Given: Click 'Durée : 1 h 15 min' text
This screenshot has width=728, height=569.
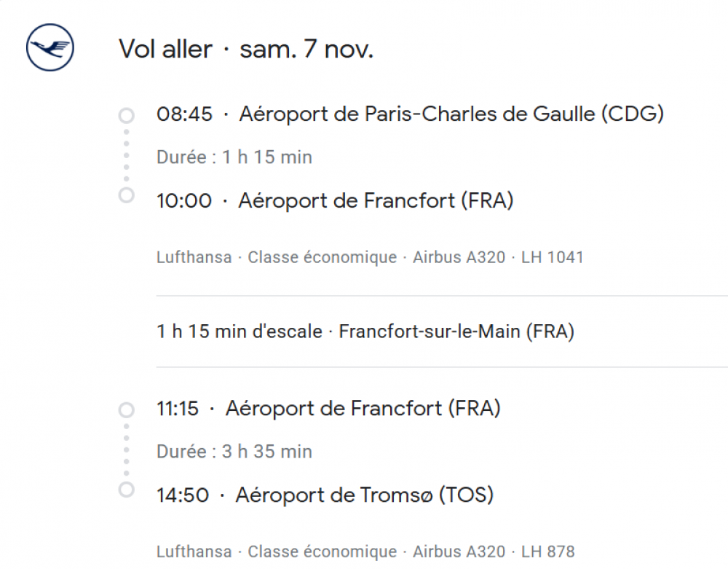Looking at the screenshot, I should coord(234,157).
